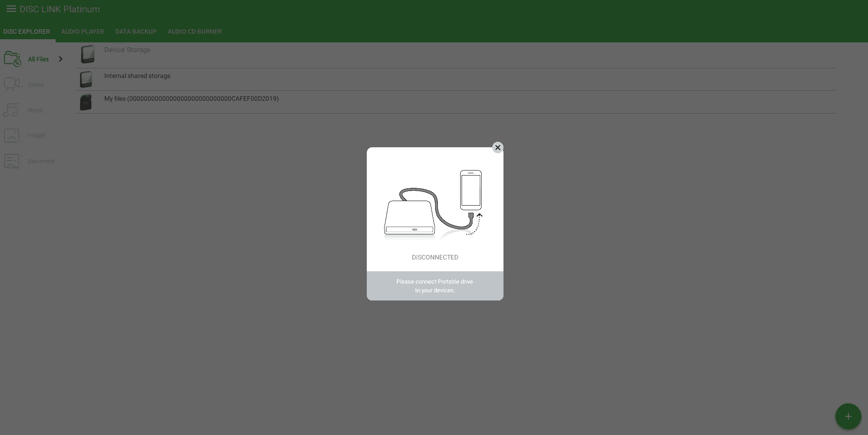Click the All Files folder icon
Image resolution: width=868 pixels, height=435 pixels.
(x=12, y=59)
